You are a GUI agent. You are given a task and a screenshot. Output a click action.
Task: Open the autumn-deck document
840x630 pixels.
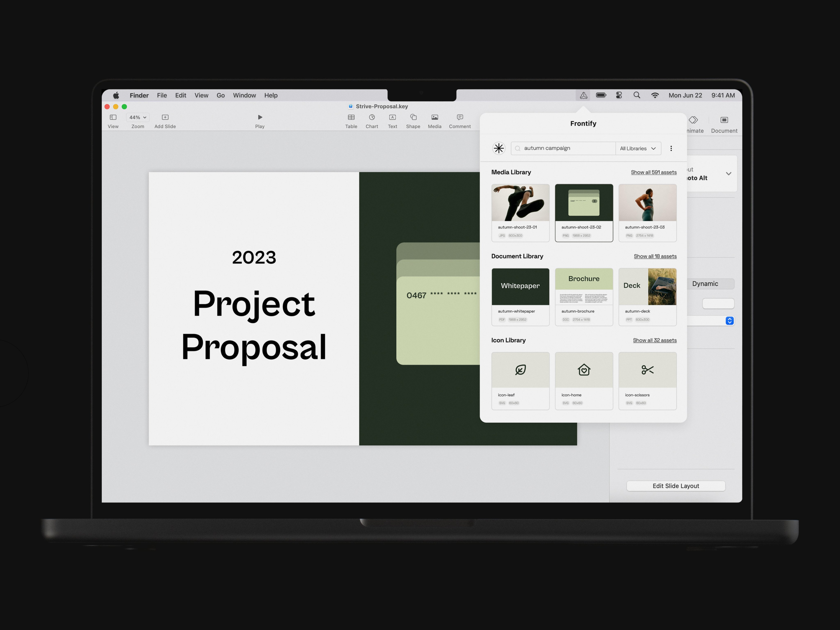[647, 297]
